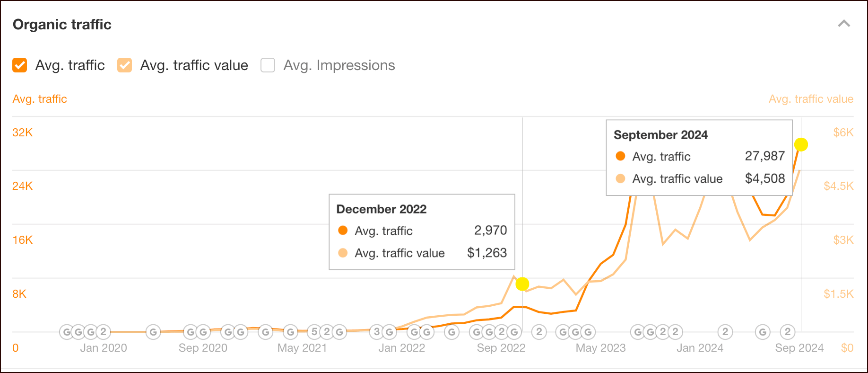Viewport: 868px width, 373px height.
Task: Click the "5" grouped algorithm update marker near May 2021
Action: point(314,332)
